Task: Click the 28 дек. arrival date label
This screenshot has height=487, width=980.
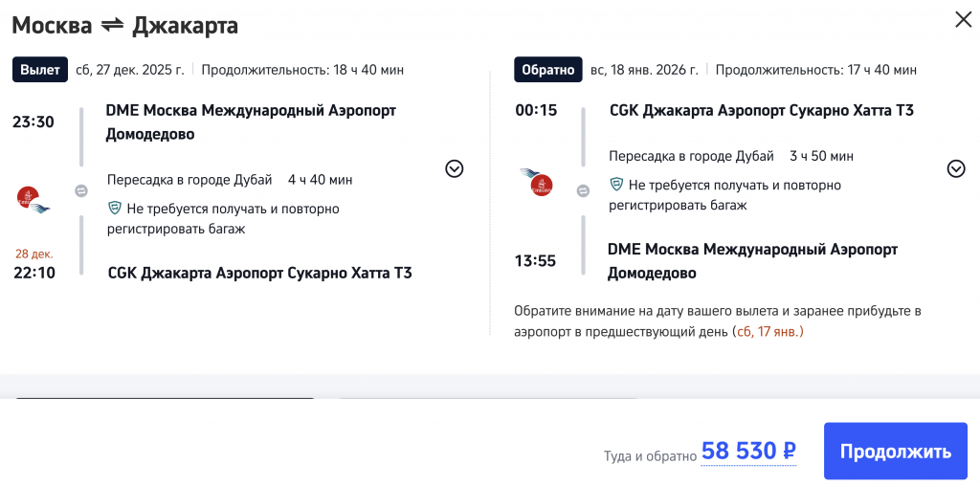Action: (x=33, y=255)
